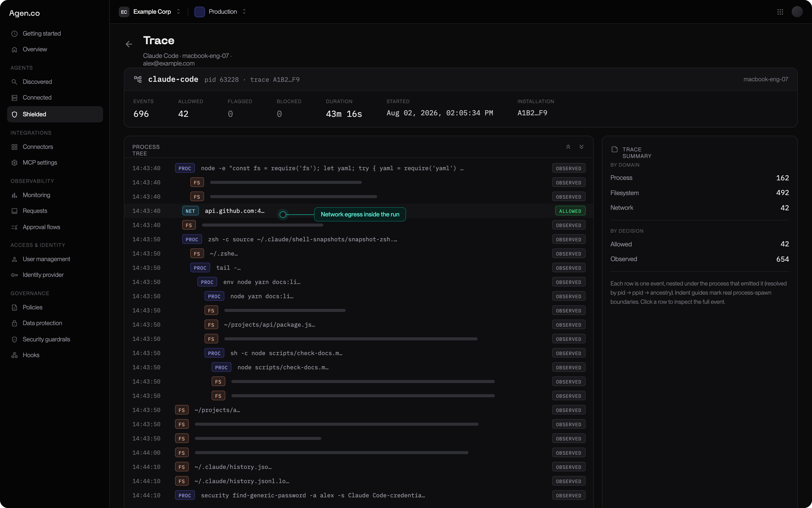Click the Trace Summary document icon

tap(614, 149)
